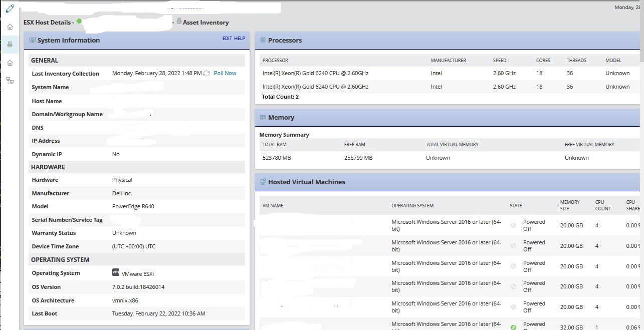
Task: Click the refresh icon beside Poll Now
Action: [x=206, y=73]
